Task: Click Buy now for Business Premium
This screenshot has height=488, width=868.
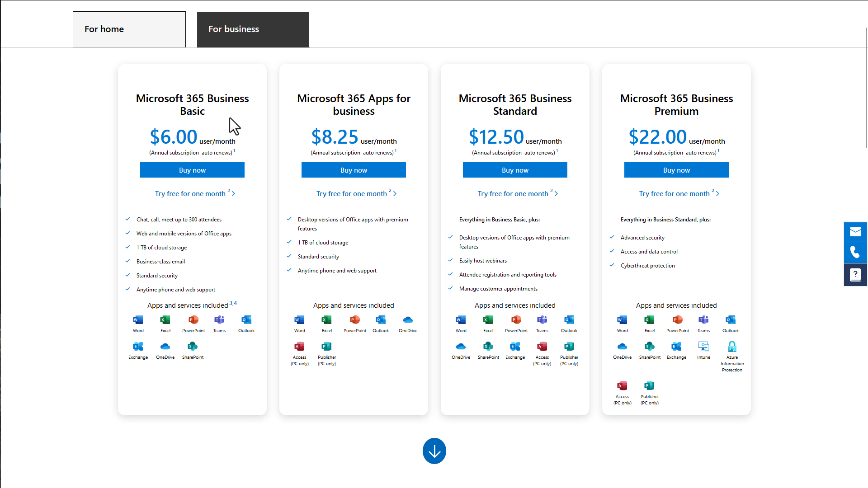Action: point(676,170)
